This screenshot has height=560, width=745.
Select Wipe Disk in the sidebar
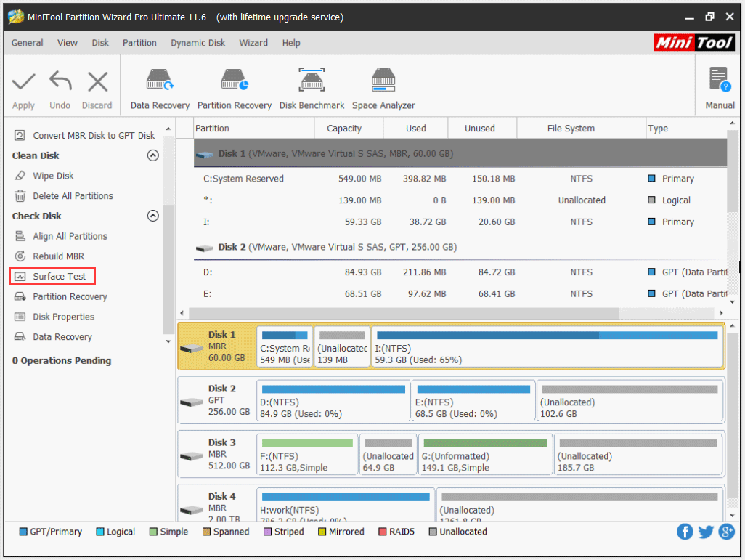[53, 176]
